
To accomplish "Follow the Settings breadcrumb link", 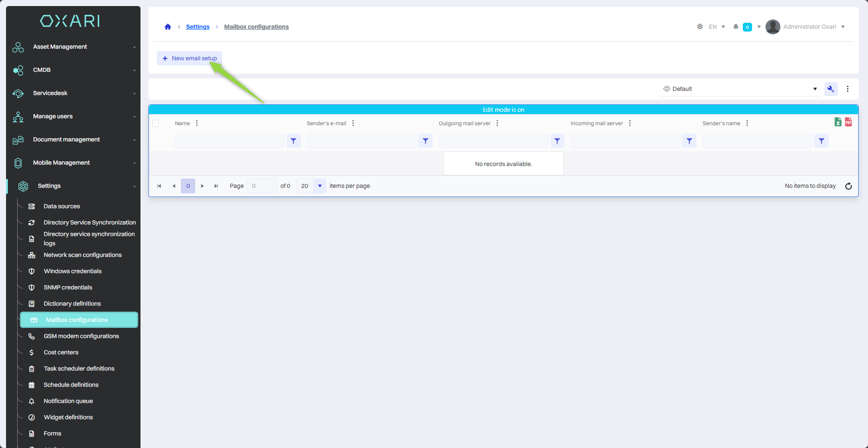I will click(x=198, y=27).
